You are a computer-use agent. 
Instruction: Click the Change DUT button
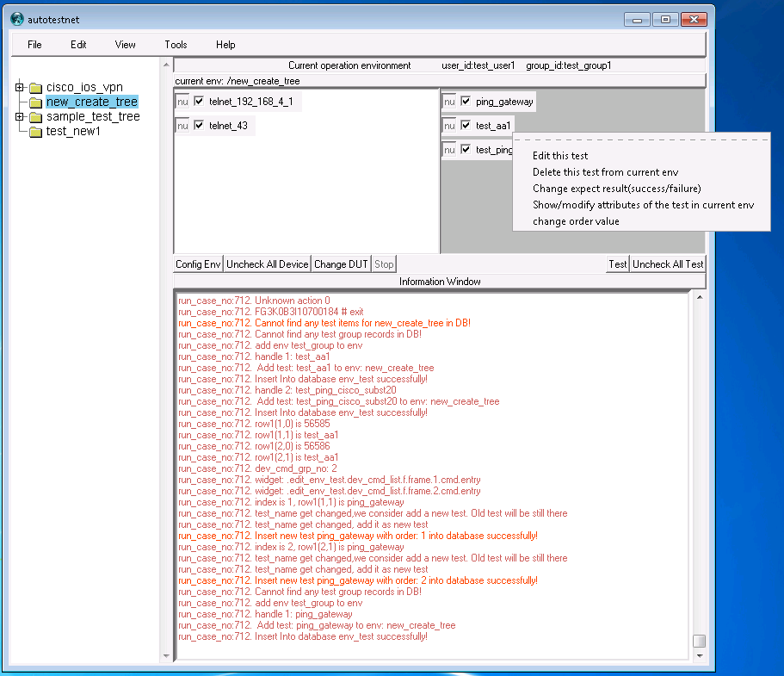[341, 264]
